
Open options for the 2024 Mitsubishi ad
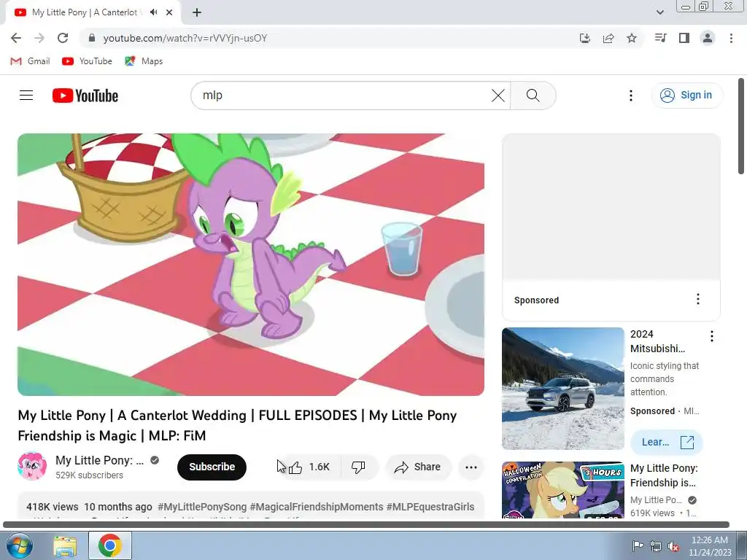[712, 336]
